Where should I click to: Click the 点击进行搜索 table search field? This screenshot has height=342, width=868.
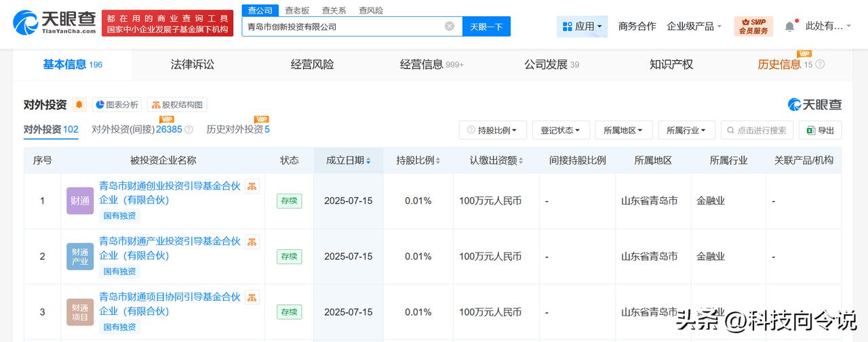pyautogui.click(x=757, y=130)
